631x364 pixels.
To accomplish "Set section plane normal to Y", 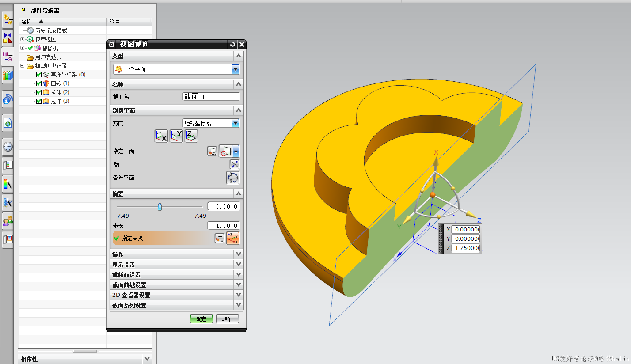I will [x=176, y=136].
